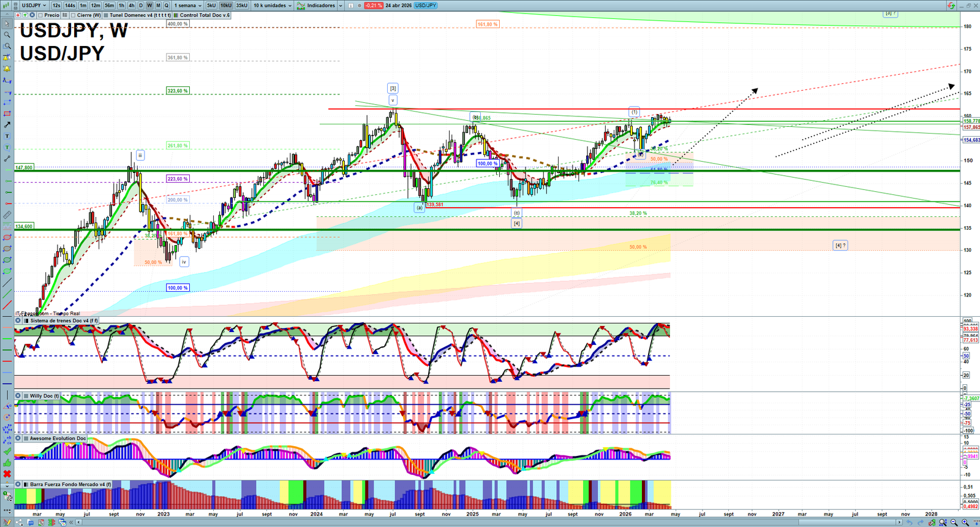
Task: Click the zoom out magnifier in bottom bar
Action: click(954, 522)
